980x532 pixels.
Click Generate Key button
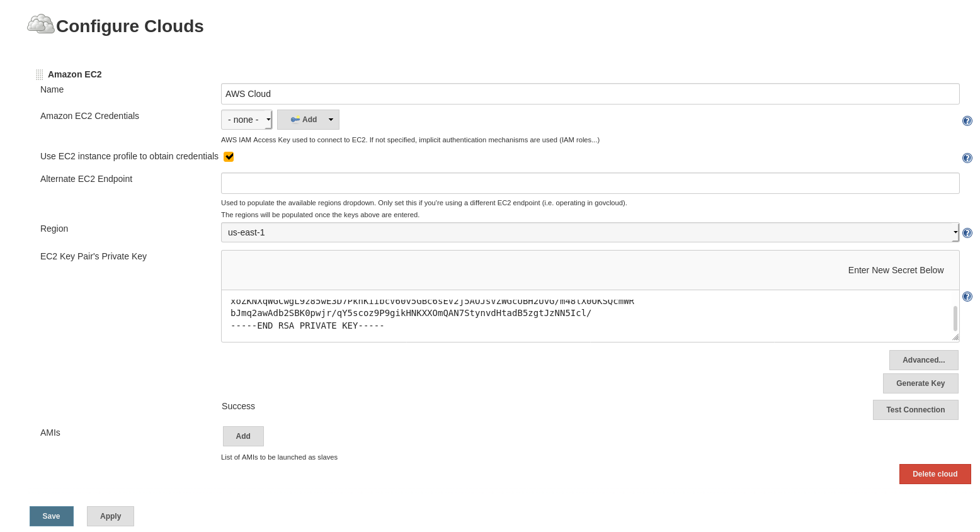(x=920, y=383)
